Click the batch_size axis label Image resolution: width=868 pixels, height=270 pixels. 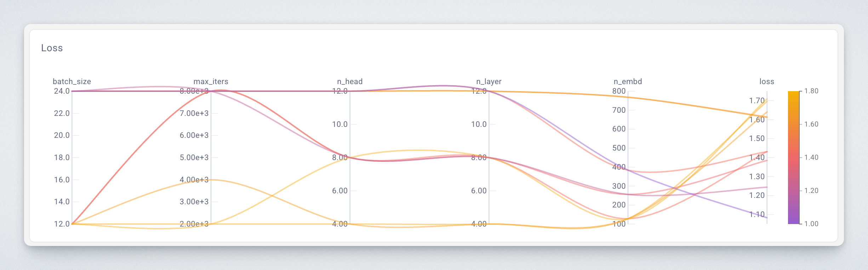tap(72, 82)
